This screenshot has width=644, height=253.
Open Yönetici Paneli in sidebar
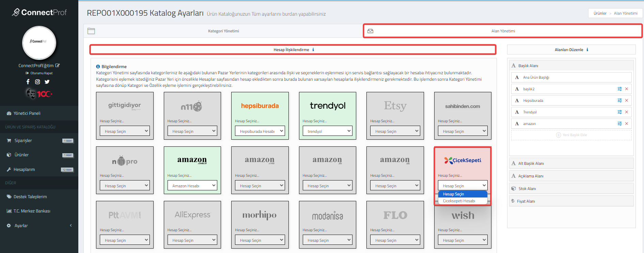click(x=39, y=113)
